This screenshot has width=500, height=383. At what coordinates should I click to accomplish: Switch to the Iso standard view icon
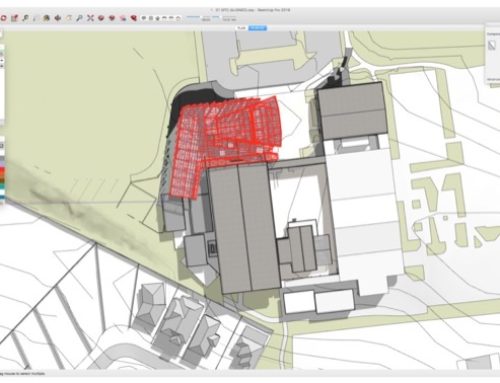144,18
